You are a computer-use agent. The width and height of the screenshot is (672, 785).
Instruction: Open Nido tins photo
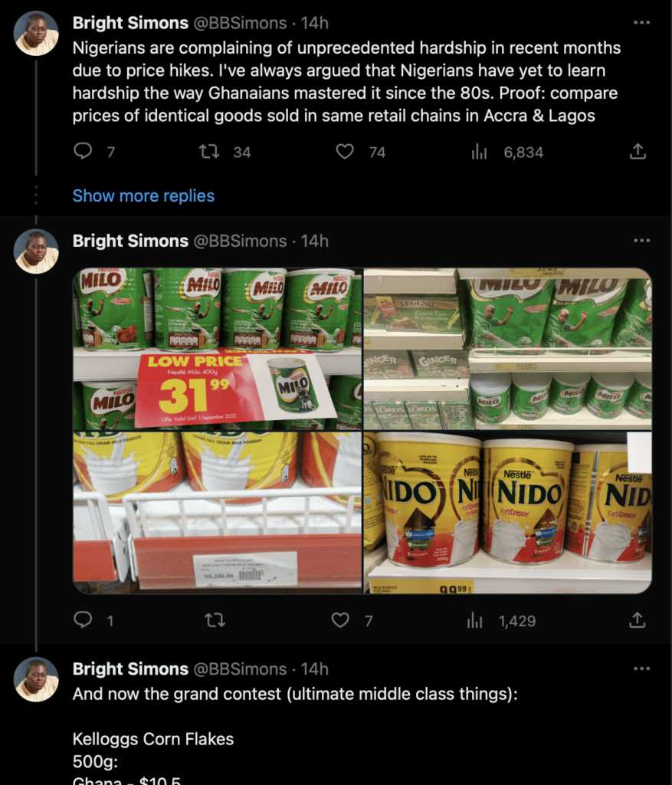tap(507, 512)
